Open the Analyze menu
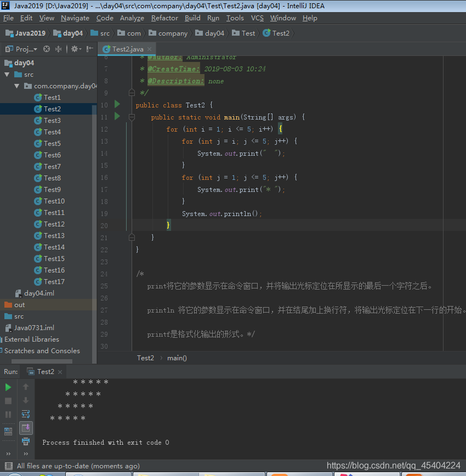Screen dimensions: 466x476 point(132,18)
